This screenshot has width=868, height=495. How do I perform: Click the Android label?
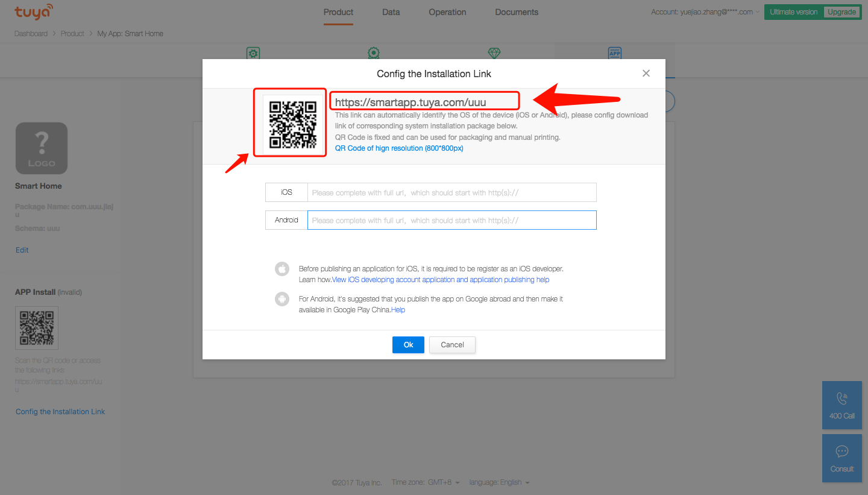[x=286, y=220]
